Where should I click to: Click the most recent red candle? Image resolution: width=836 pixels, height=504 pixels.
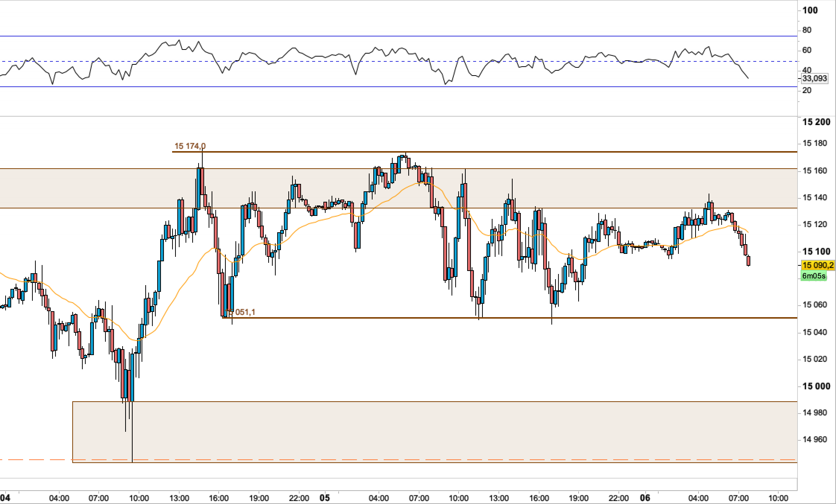[748, 261]
